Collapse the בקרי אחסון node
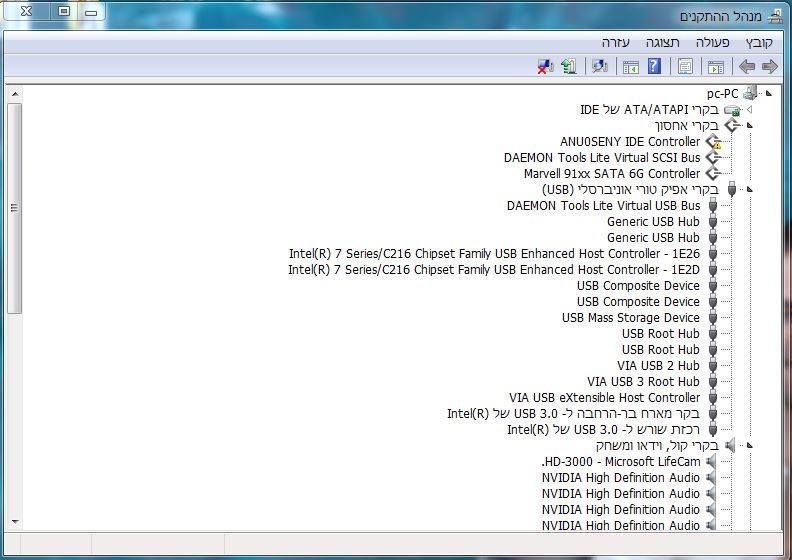The height and width of the screenshot is (560, 792). (750, 125)
